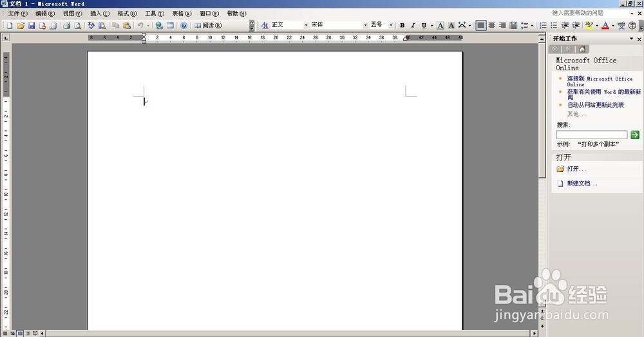Click the phonetic guide icon
Image resolution: width=644 pixels, height=337 pixels.
coord(621,26)
